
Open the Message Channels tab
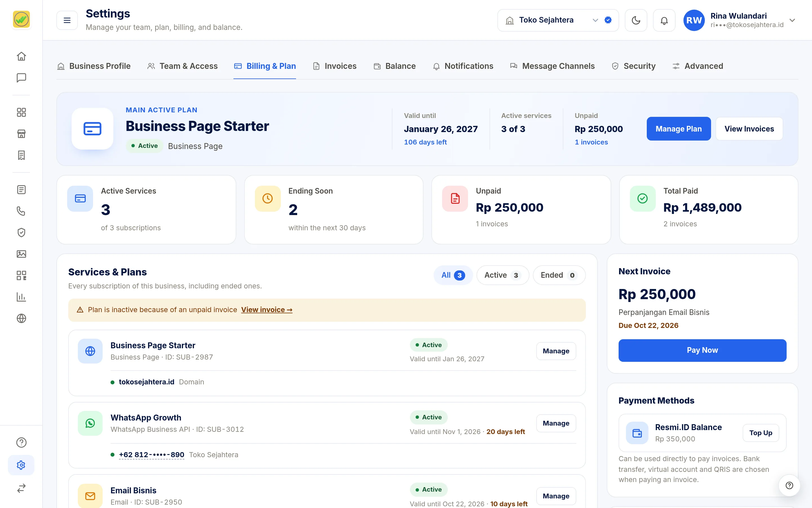pos(552,66)
